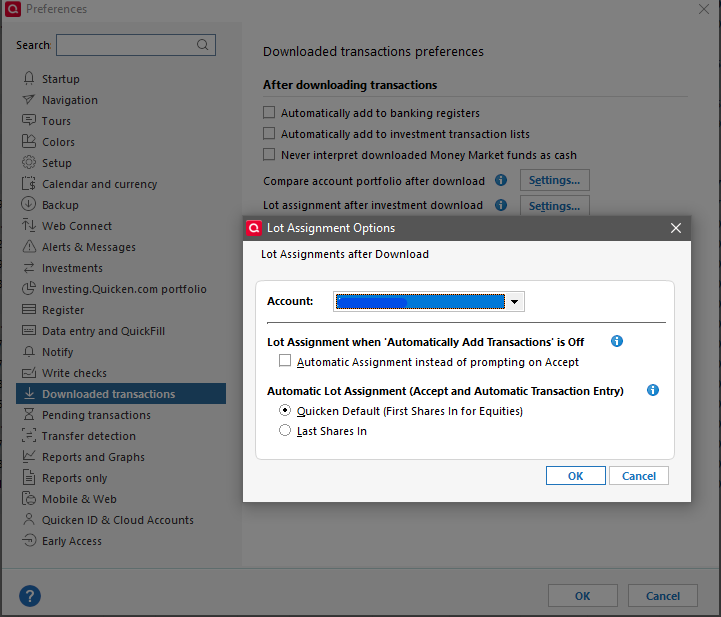721x617 pixels.
Task: Click the Web Connect arrows icon
Action: point(29,225)
